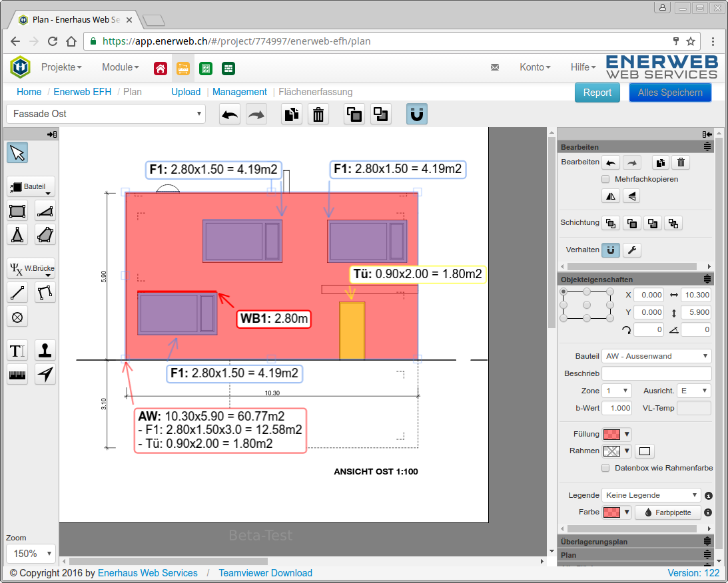Click the Beschrieb text input field

[656, 373]
